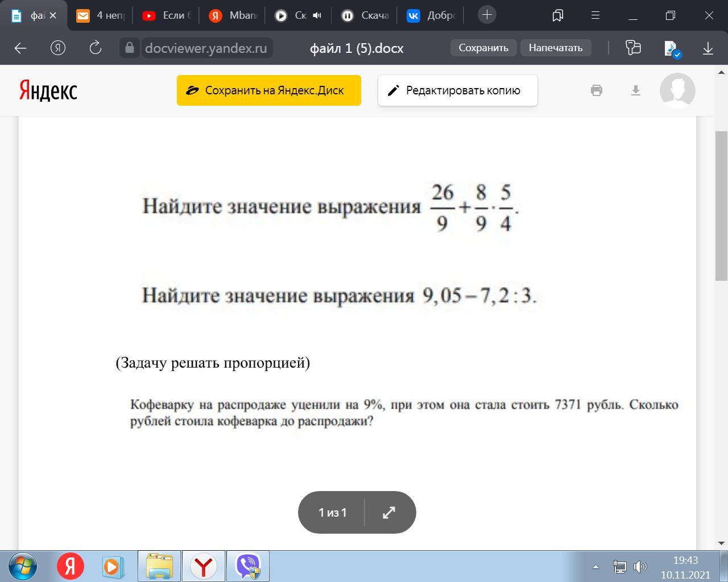This screenshot has width=728, height=582.
Task: Launch Yandex from the red Я taskbar icon
Action: point(71,567)
